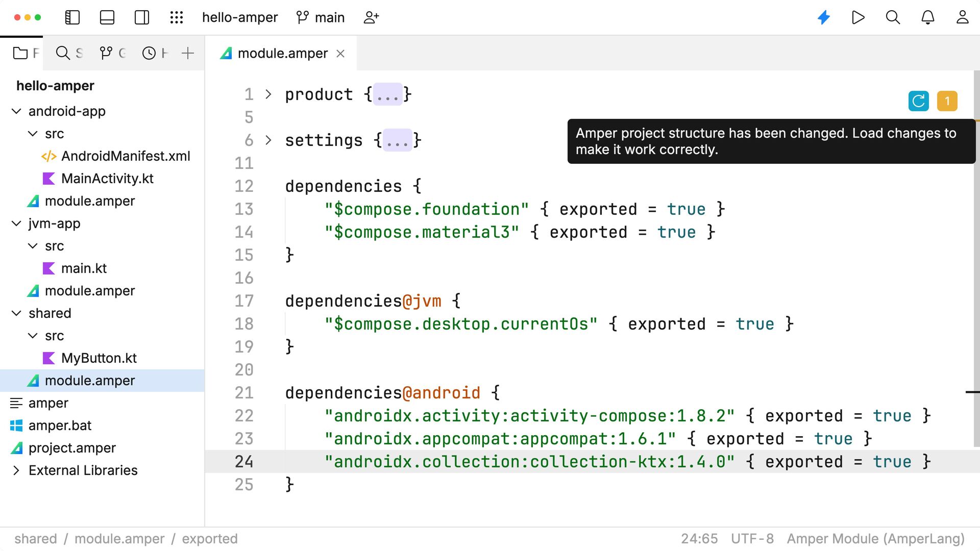Expand the folded product block
The image size is (980, 551).
click(x=268, y=94)
